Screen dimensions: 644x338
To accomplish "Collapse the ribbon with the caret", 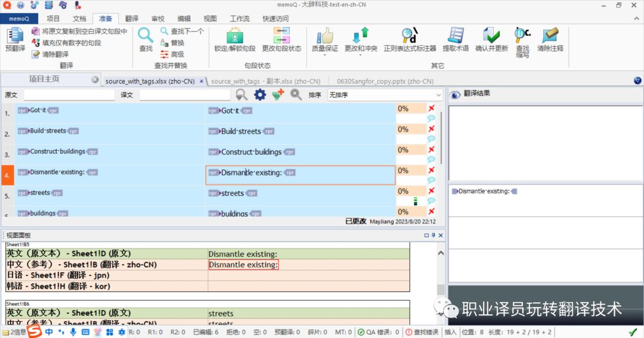I will pos(637,19).
